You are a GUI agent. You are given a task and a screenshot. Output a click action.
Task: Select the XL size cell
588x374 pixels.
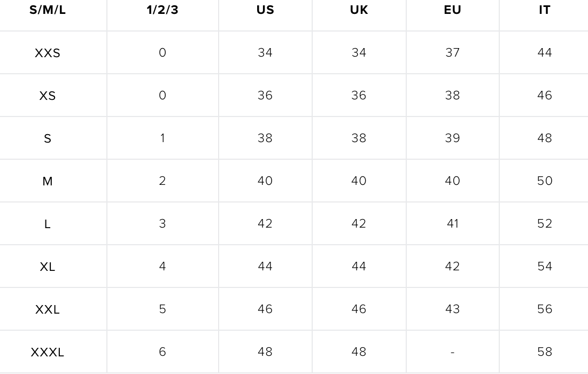click(47, 267)
